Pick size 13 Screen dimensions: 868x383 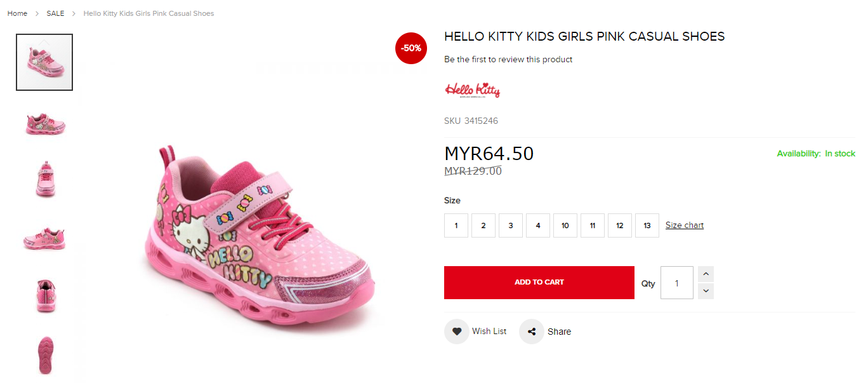pos(647,225)
